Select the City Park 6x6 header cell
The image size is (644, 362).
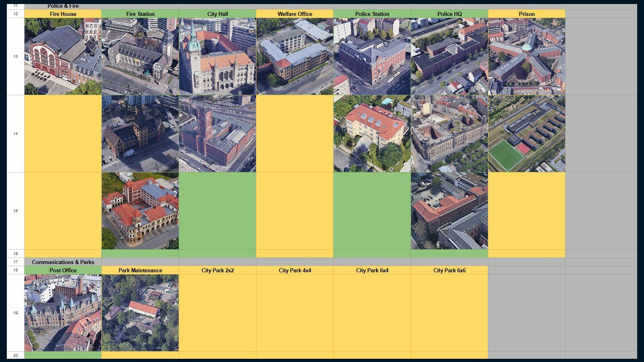click(449, 270)
